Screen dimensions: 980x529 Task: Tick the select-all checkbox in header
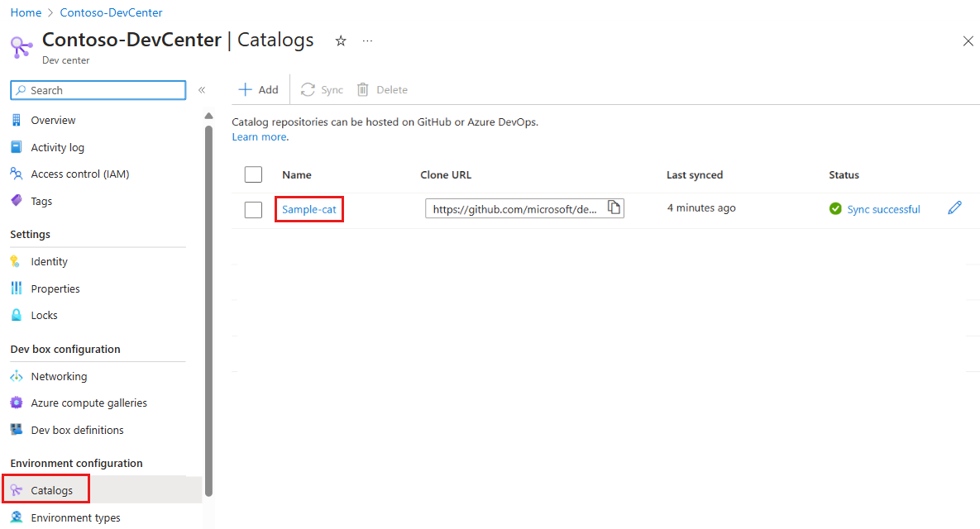pos(253,174)
